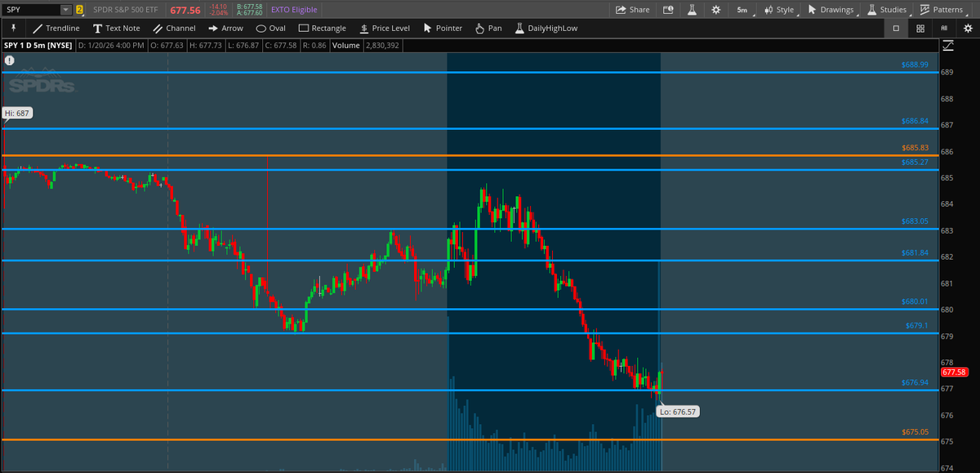Click last price 677.56
Viewport: 980px width, 473px height.
click(x=185, y=10)
